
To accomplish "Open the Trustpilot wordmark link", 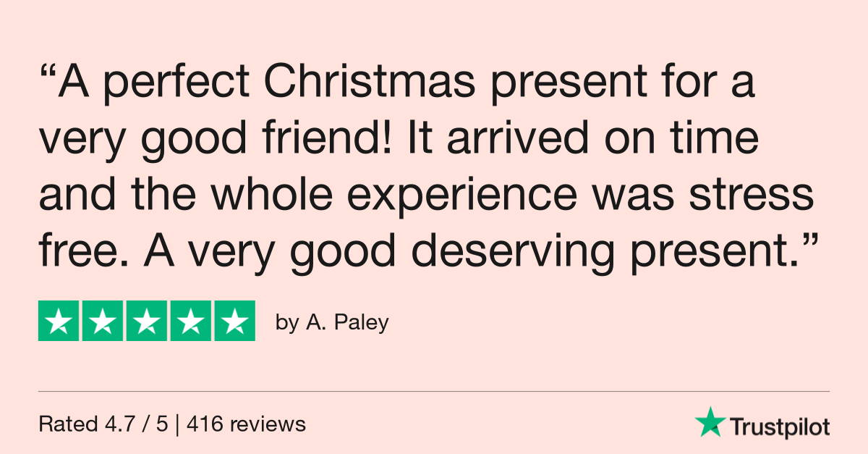I will 779,426.
